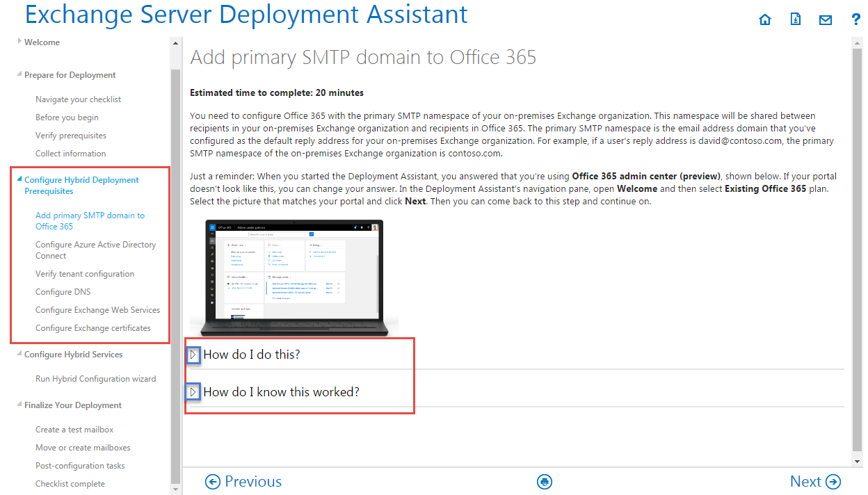868x495 pixels.
Task: Click the Home icon in header
Action: [765, 20]
